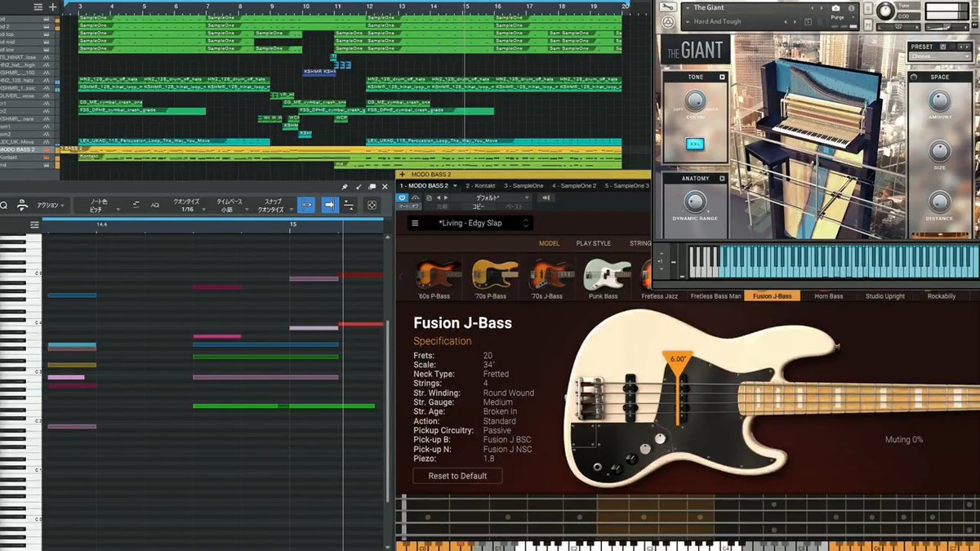Open Kontakt instrument info icon
This screenshot has width=980, height=551.
click(851, 8)
